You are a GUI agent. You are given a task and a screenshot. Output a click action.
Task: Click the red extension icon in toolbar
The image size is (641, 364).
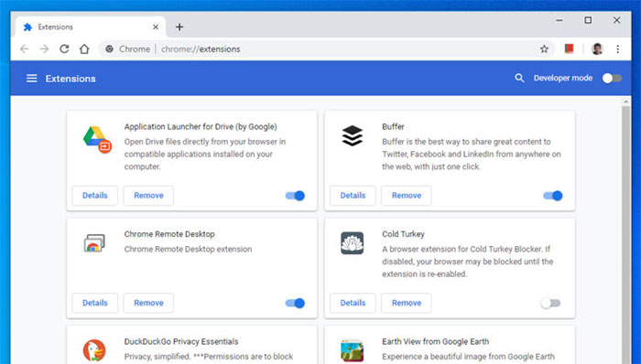pos(569,49)
